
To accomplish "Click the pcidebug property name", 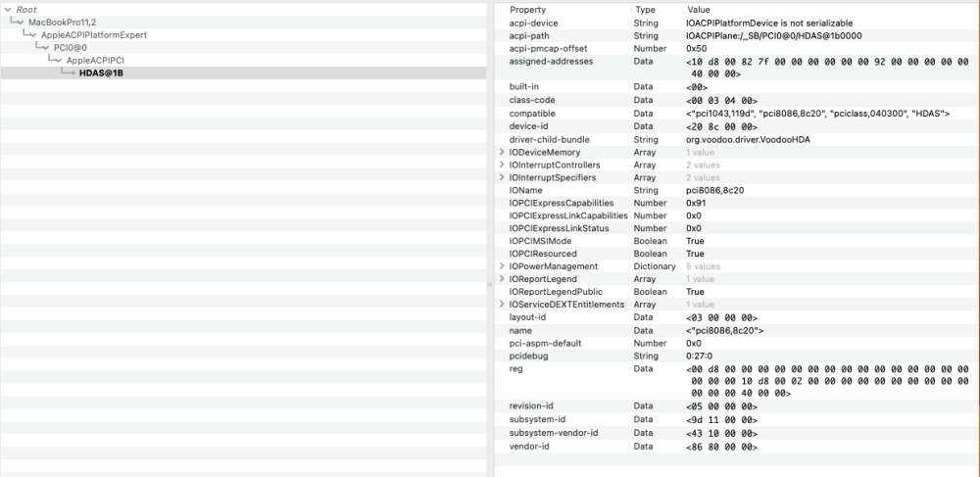I will [x=528, y=356].
